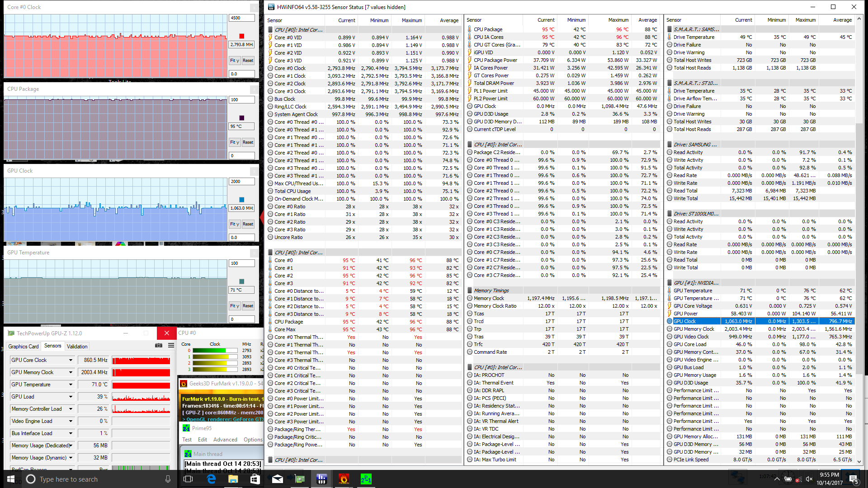Open GPU Load sensor dropdown
Image resolution: width=868 pixels, height=488 pixels.
[x=71, y=397]
